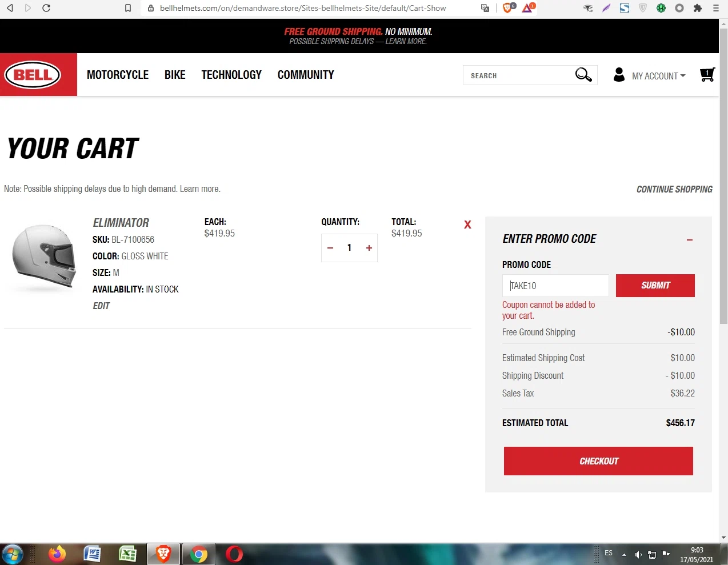Click the browser forward arrow
This screenshot has height=565, width=728.
[x=28, y=8]
